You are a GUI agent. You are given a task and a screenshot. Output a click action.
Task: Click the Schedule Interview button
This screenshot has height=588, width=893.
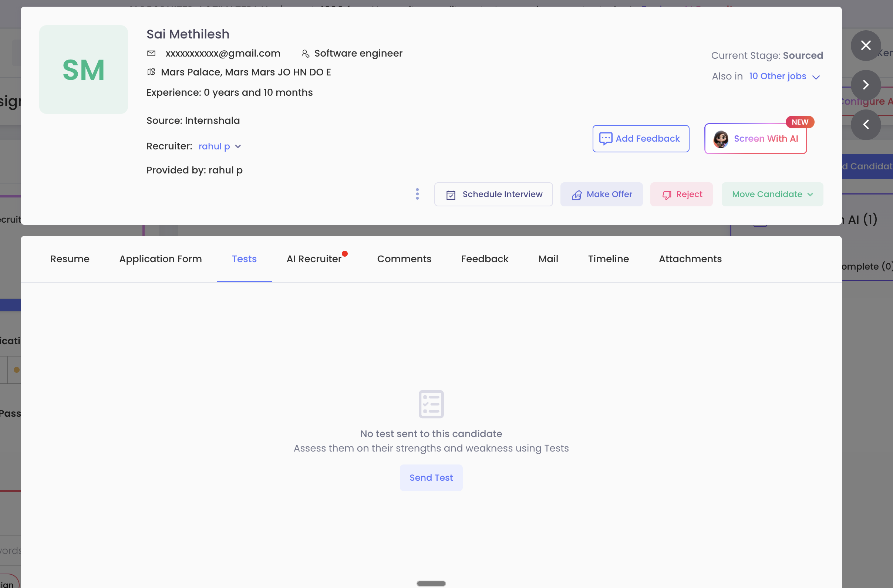(x=493, y=195)
